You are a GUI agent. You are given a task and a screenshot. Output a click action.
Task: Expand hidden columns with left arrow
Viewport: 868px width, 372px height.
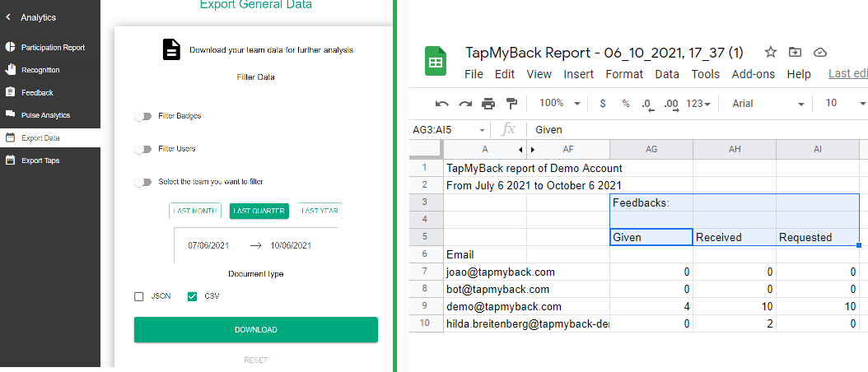click(520, 149)
